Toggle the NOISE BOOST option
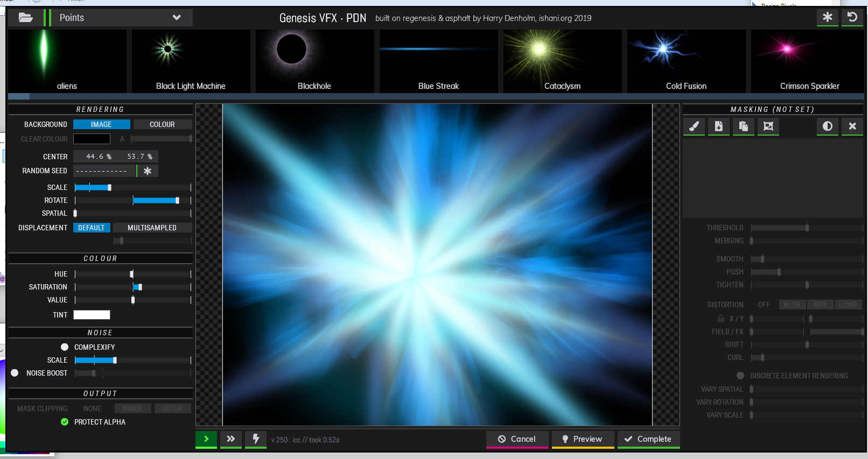This screenshot has height=459, width=868. (x=15, y=373)
